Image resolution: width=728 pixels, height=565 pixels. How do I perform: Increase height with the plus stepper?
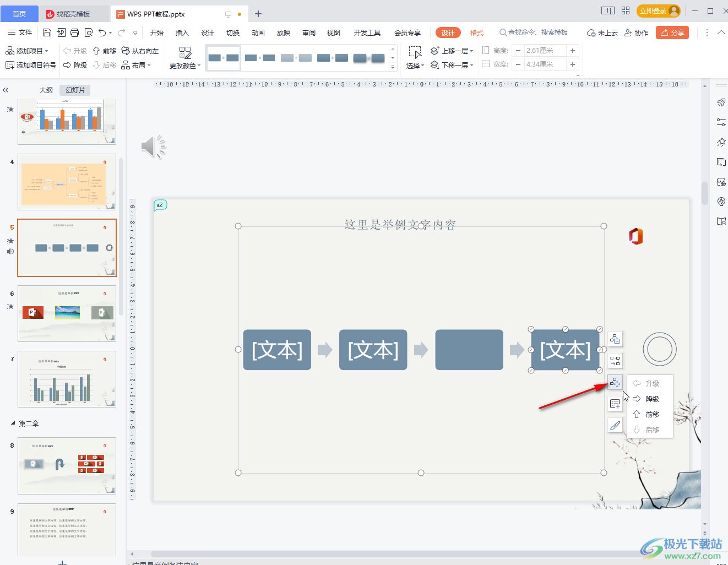point(573,51)
